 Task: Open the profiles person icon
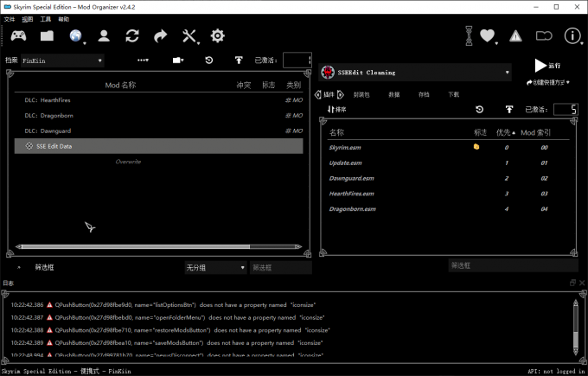click(104, 36)
